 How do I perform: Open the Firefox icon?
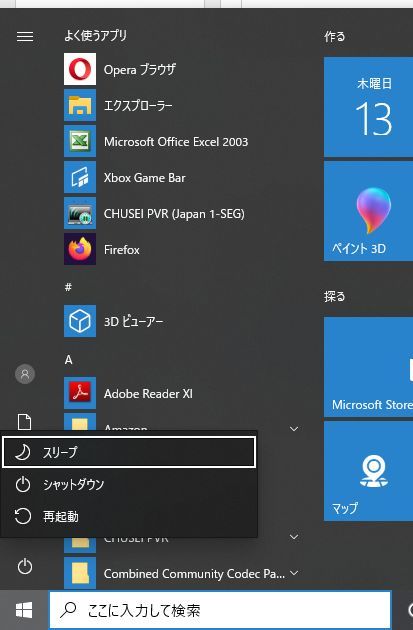click(80, 249)
